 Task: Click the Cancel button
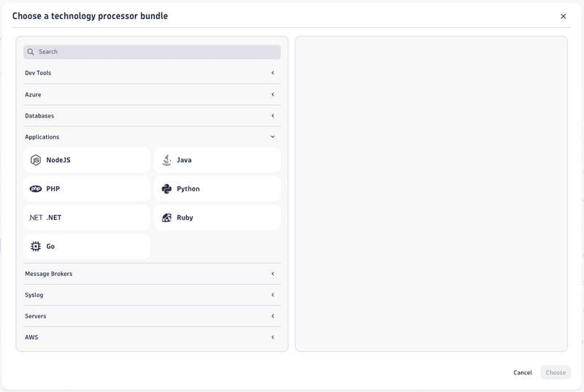[x=523, y=372]
